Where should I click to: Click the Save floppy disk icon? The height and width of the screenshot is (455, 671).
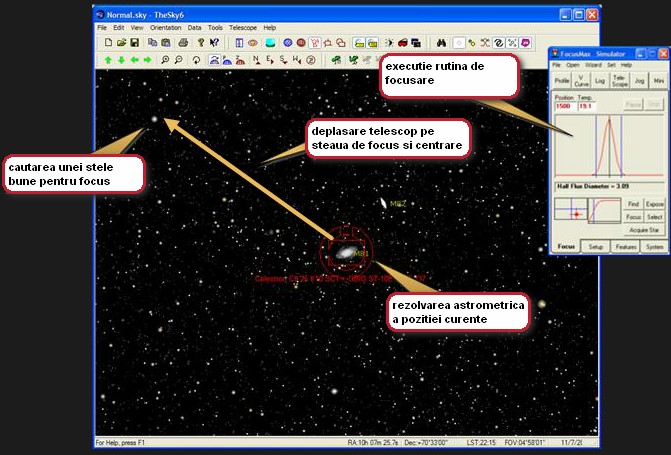click(134, 43)
